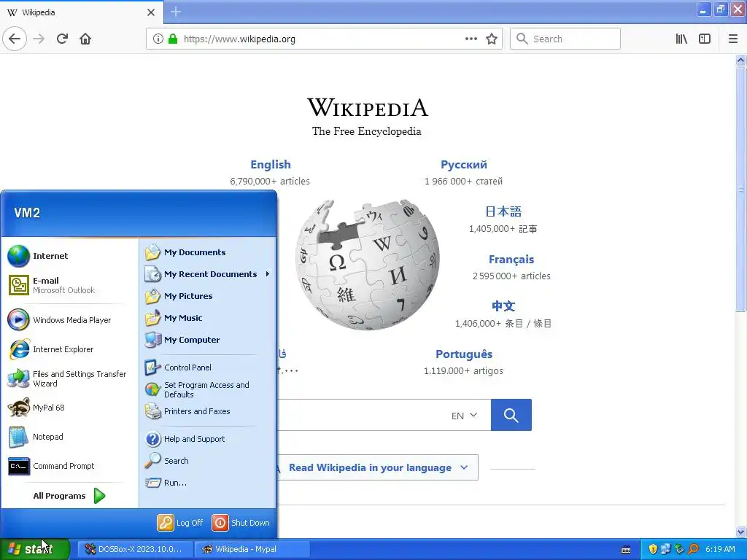Click the Windows Start button
The image size is (747, 560).
point(35,549)
